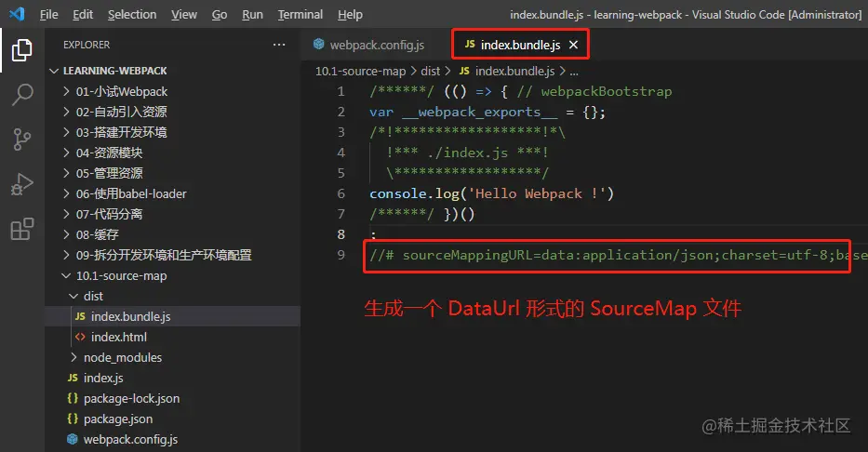This screenshot has height=452, width=868.
Task: Open Explorer views and more actions ellipsis
Action: click(x=279, y=45)
